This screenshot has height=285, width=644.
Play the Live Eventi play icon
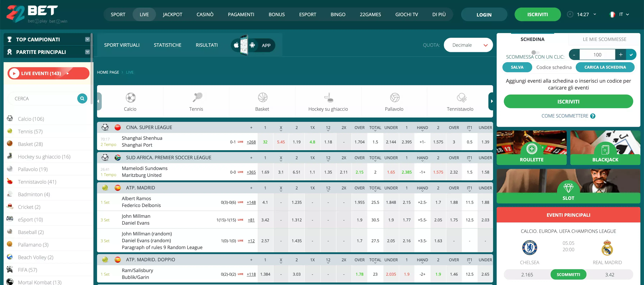click(14, 73)
